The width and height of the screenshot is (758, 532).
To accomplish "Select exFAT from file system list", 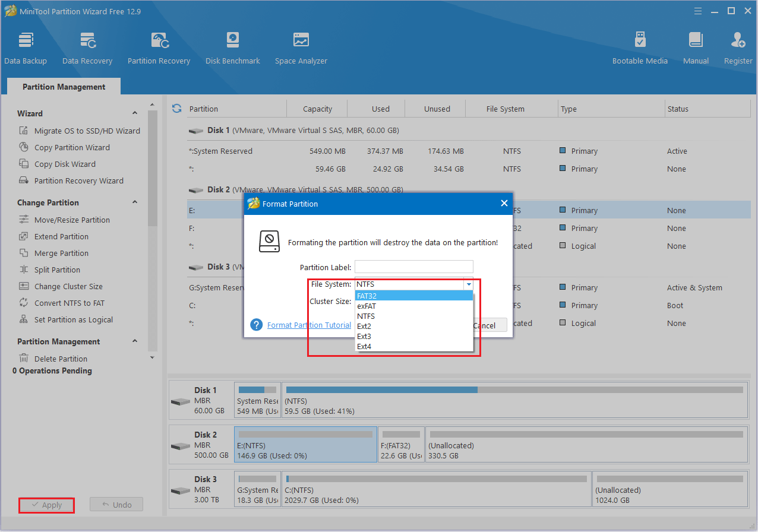I will coord(414,306).
